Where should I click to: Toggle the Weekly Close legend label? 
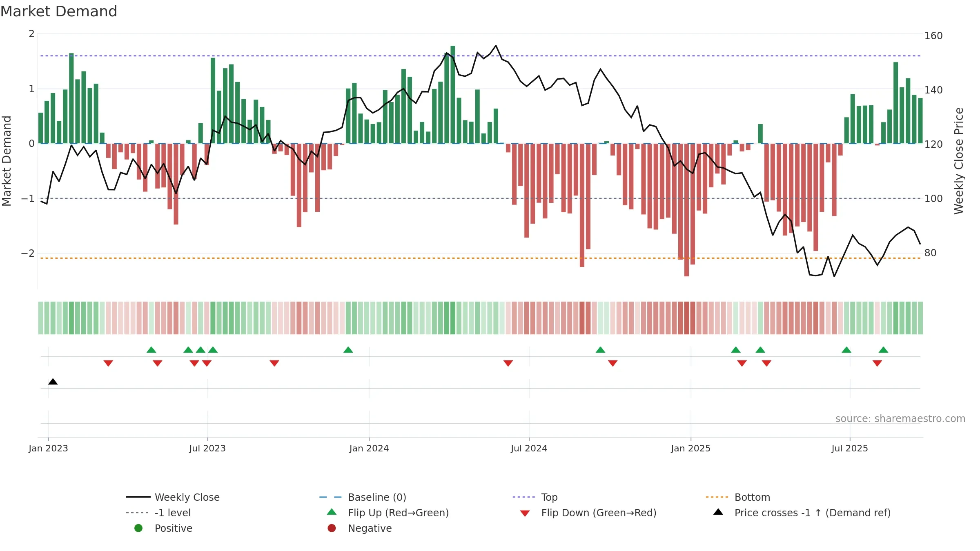[x=187, y=497]
